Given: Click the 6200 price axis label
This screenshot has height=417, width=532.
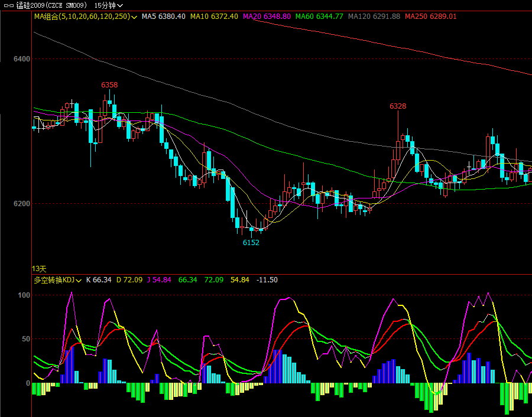Looking at the screenshot, I should coord(22,204).
